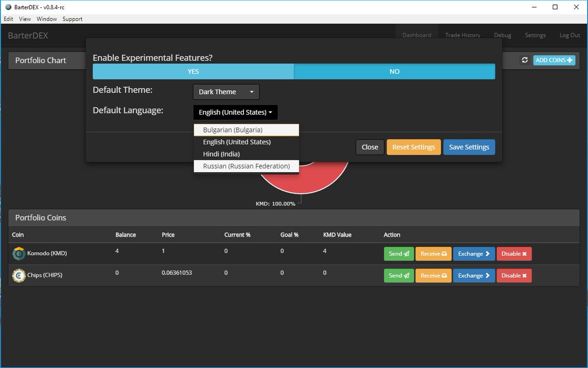Viewport: 588px width, 368px height.
Task: Click Save Settings button
Action: (469, 147)
